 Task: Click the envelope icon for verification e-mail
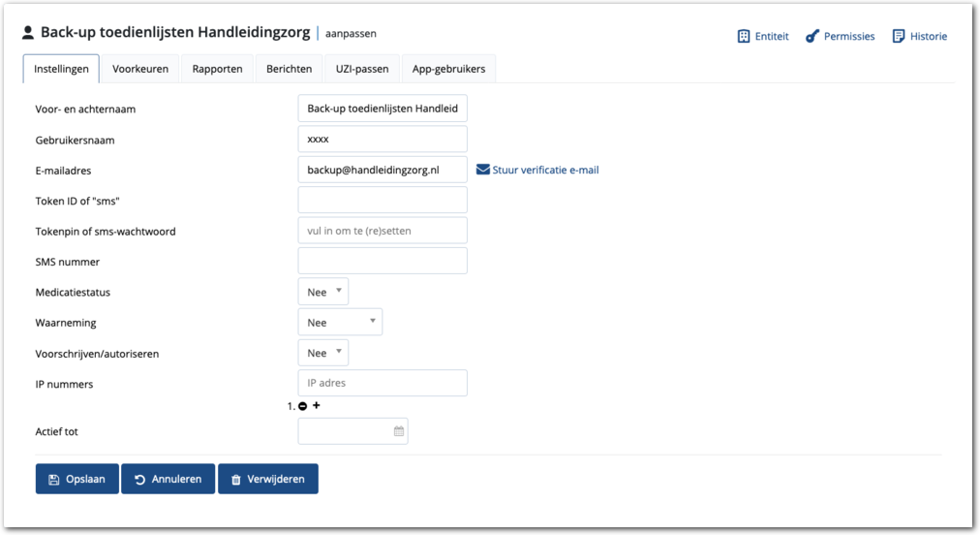[483, 170]
